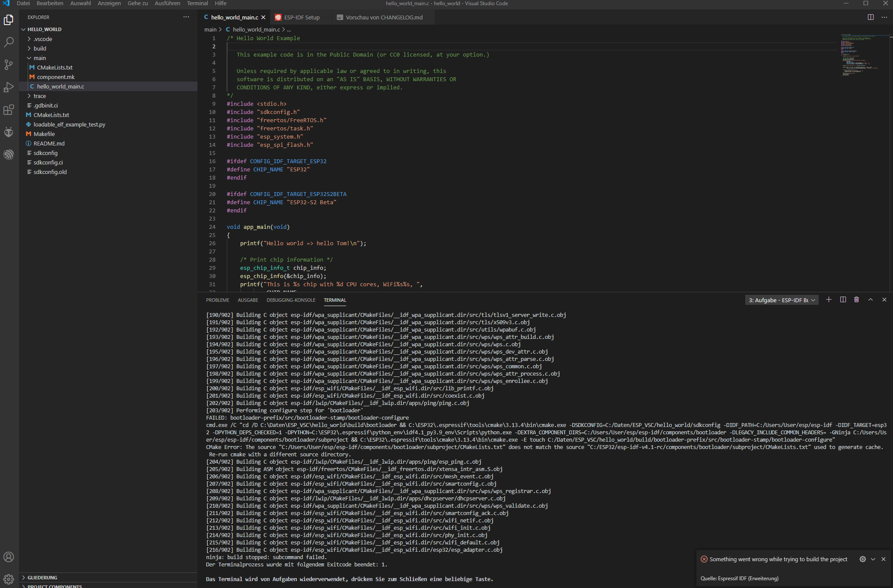Switch to the DEBUGGING-KONSOLE panel tab
The image size is (893, 588).
(x=291, y=300)
